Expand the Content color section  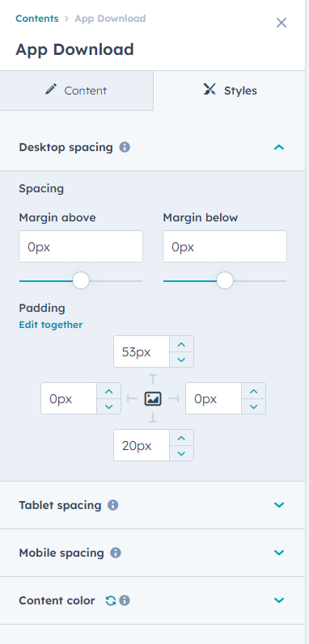tap(279, 600)
